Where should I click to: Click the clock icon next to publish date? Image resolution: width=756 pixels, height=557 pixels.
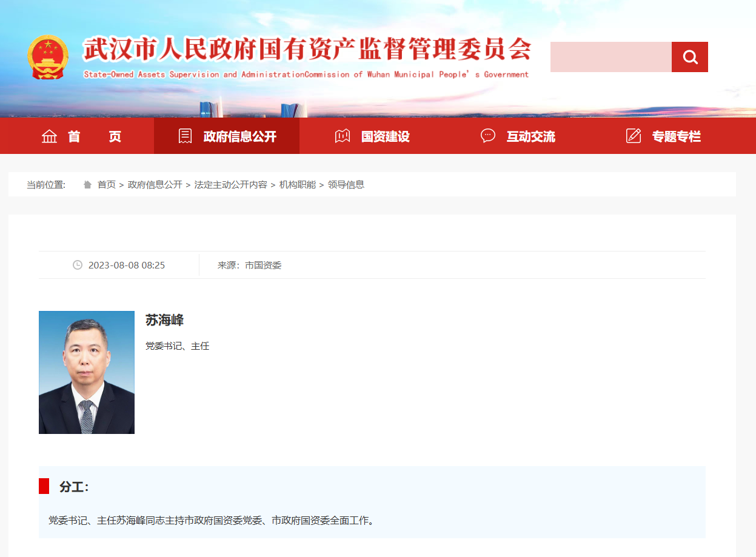coord(78,265)
